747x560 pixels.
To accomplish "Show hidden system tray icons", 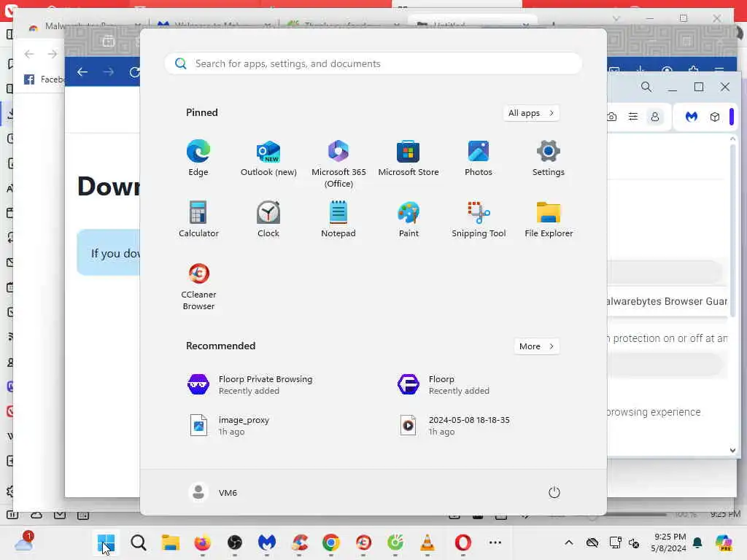I will (x=569, y=542).
